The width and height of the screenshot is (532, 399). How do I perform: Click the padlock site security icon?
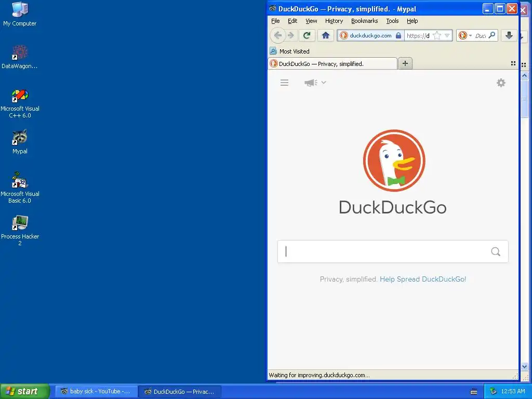tap(398, 35)
